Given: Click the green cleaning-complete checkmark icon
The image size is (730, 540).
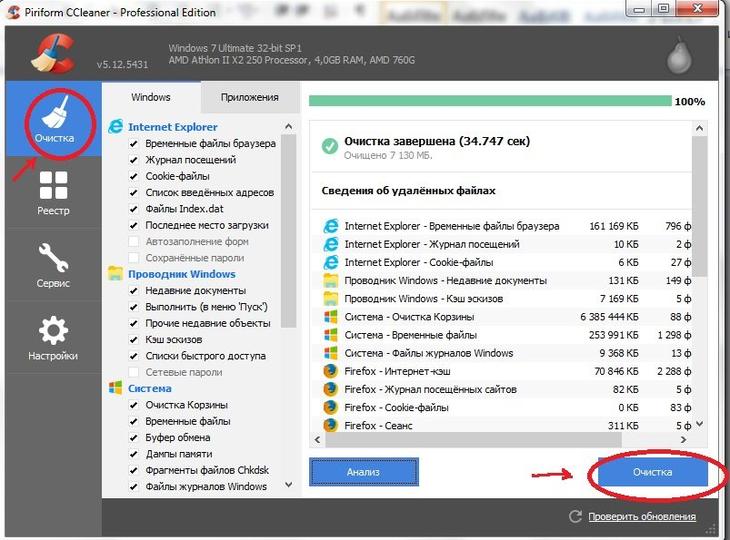Looking at the screenshot, I should coord(330,146).
